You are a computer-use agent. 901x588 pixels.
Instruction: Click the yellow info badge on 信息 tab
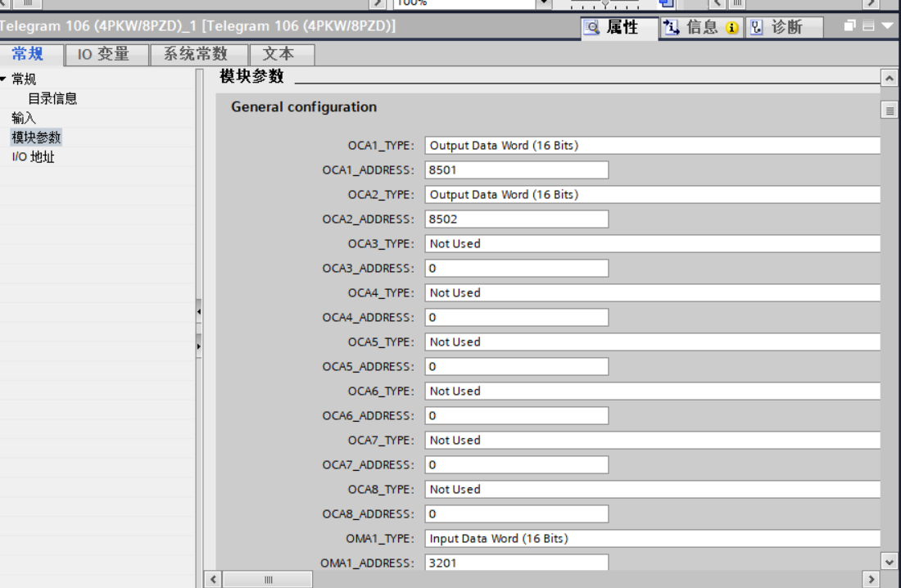pyautogui.click(x=731, y=29)
